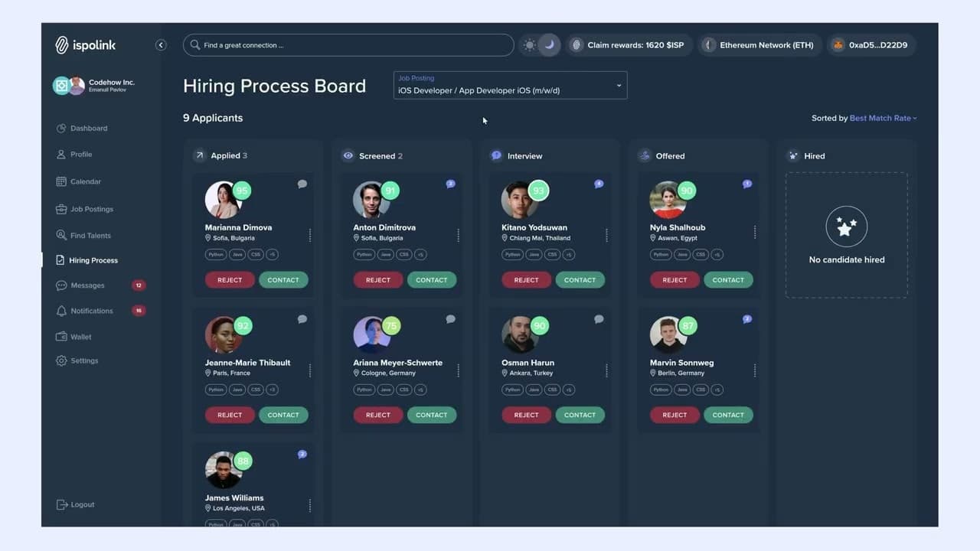Contact Anton Dimitrova from the Screened column
Image resolution: width=980 pixels, height=551 pixels.
(x=432, y=279)
